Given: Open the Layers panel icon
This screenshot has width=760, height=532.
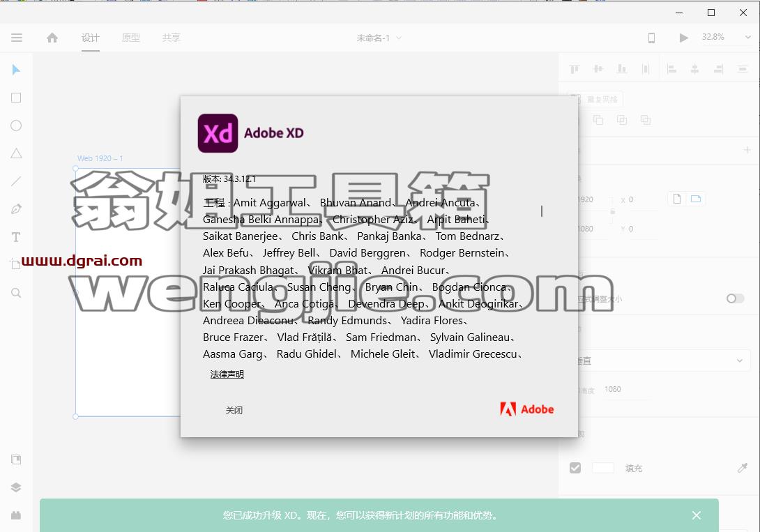Looking at the screenshot, I should click(x=16, y=487).
